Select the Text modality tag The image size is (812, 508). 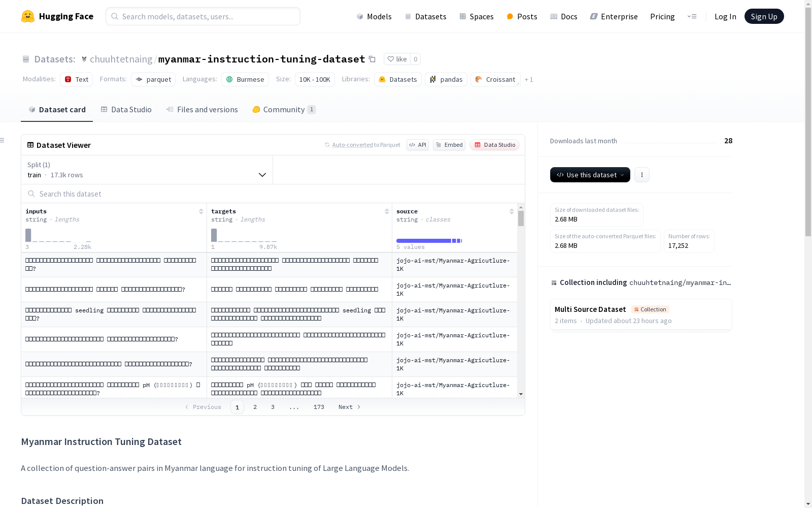pos(77,79)
